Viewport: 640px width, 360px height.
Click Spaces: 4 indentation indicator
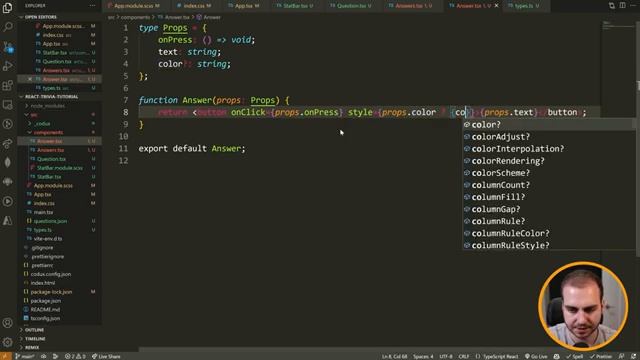pos(423,356)
